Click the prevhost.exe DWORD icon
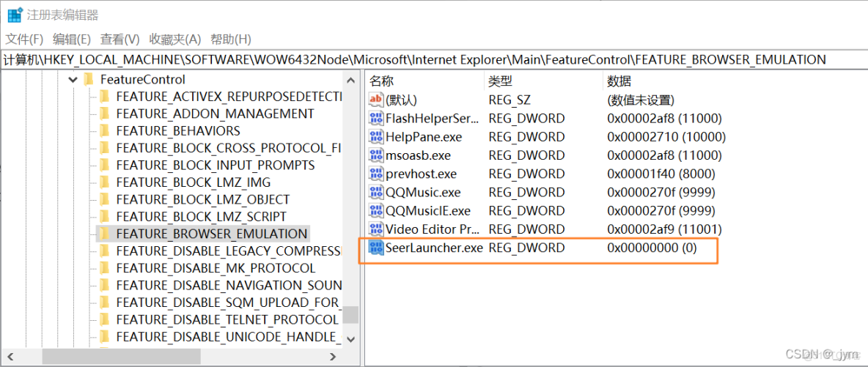The image size is (868, 367). click(x=376, y=174)
